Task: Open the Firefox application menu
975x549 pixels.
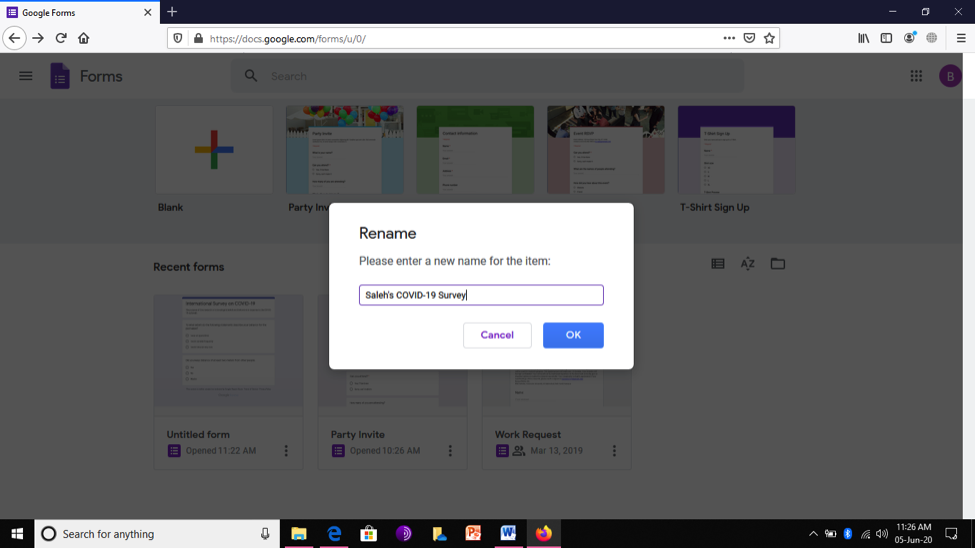Action: 961,38
